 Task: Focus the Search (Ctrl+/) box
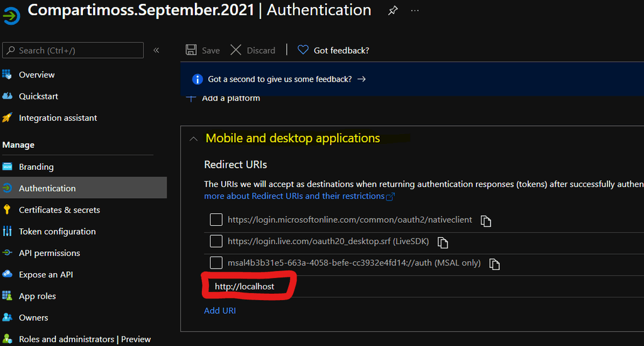coord(73,50)
